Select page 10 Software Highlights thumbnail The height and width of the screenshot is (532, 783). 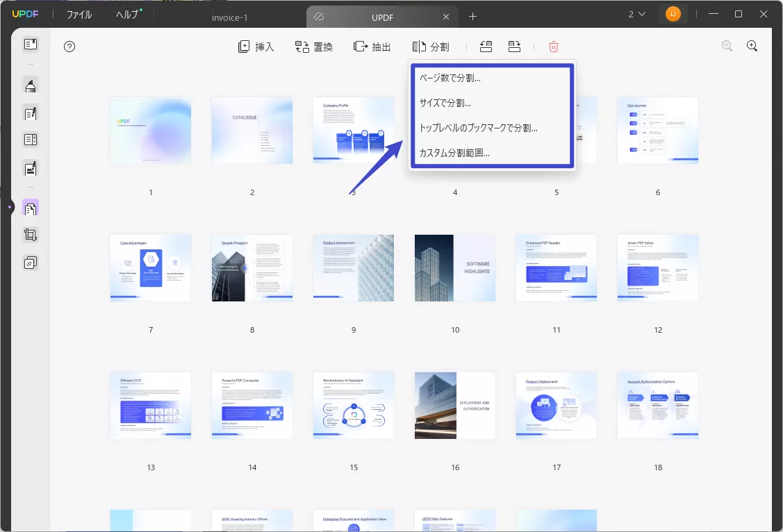(x=455, y=268)
